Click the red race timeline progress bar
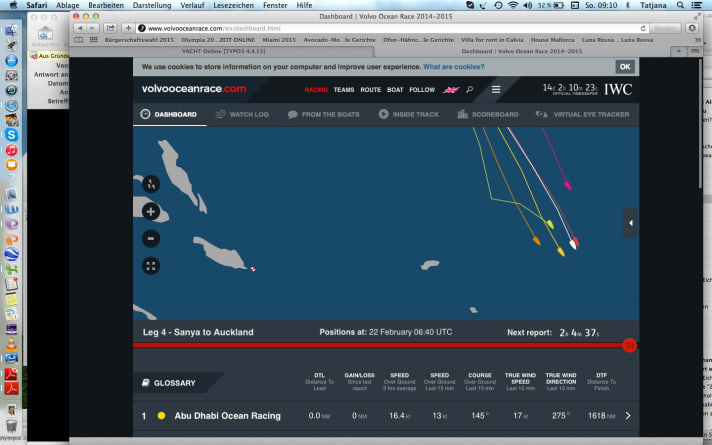Image resolution: width=712 pixels, height=445 pixels. [x=379, y=346]
